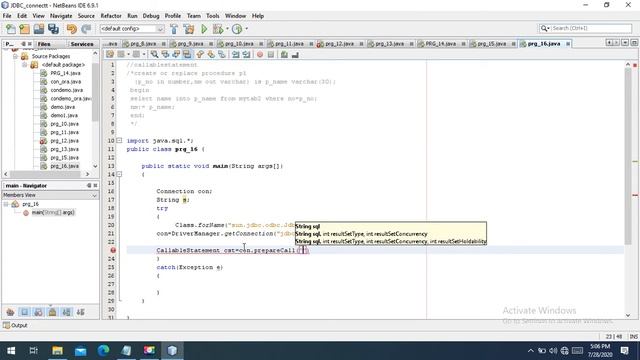
Task: Click Shift Line Right editor icon
Action: pyautogui.click(x=247, y=54)
